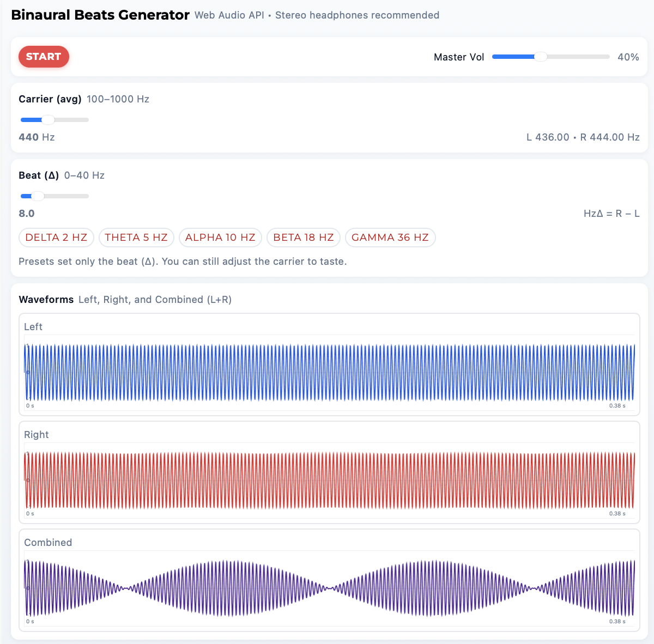Click the Waveforms section heading
This screenshot has width=654, height=644.
pos(46,300)
